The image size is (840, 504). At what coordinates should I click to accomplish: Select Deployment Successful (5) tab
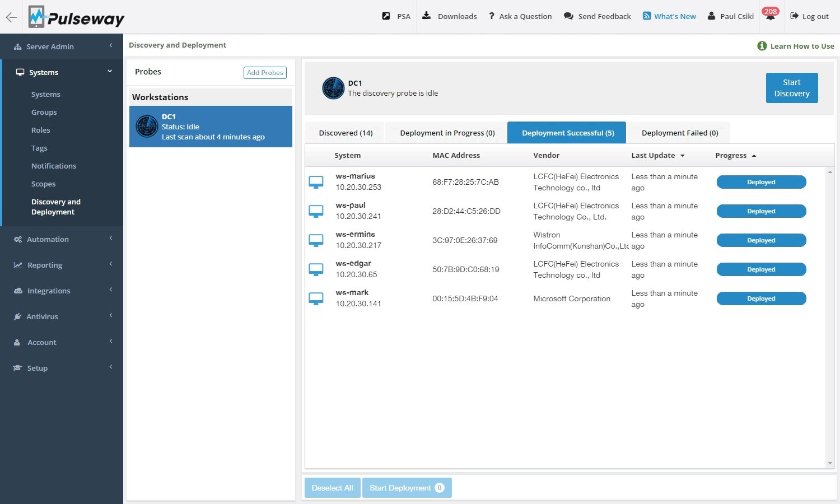point(567,133)
